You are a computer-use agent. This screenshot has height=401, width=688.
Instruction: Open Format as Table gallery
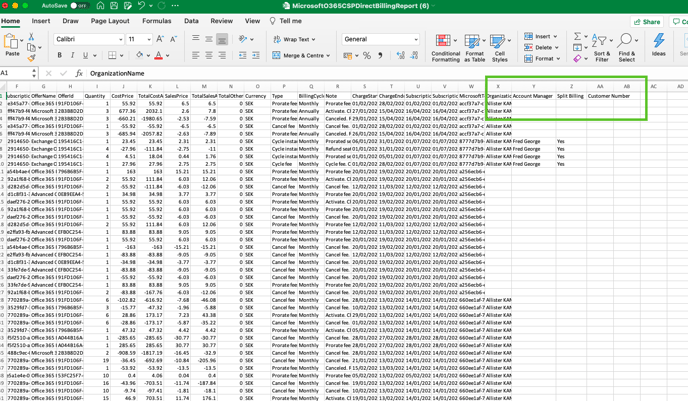click(x=474, y=48)
